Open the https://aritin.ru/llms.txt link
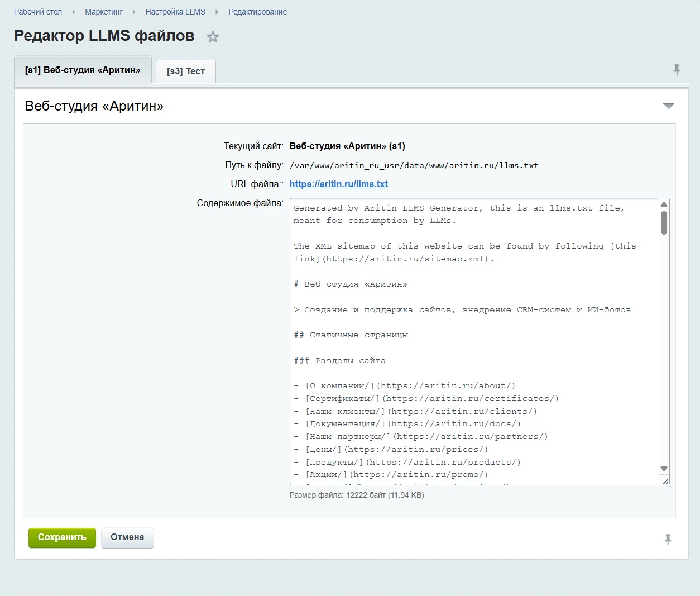Viewport: 700px width, 596px height. tap(338, 184)
